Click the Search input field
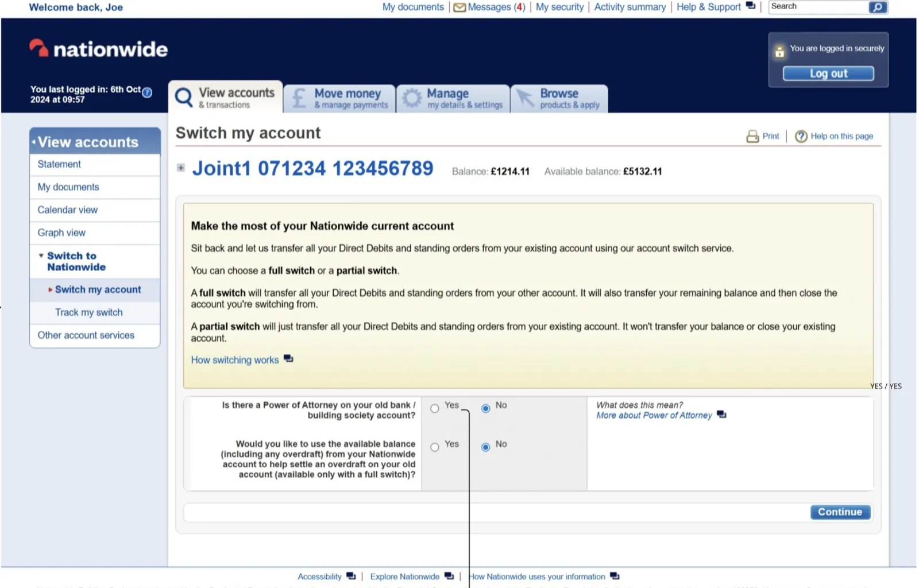 pyautogui.click(x=818, y=7)
